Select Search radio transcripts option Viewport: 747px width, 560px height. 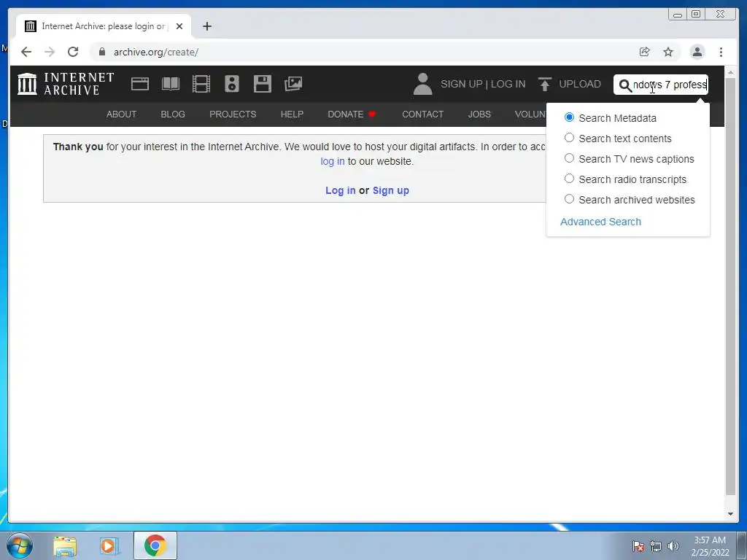tap(569, 179)
